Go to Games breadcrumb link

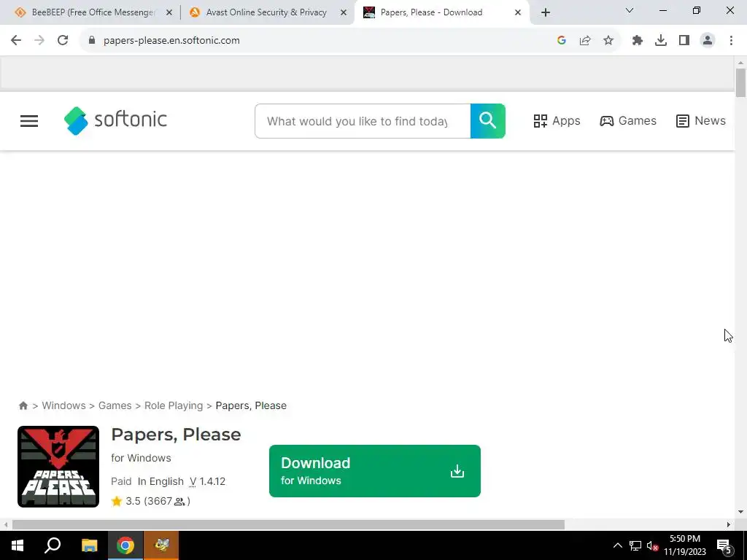115,405
